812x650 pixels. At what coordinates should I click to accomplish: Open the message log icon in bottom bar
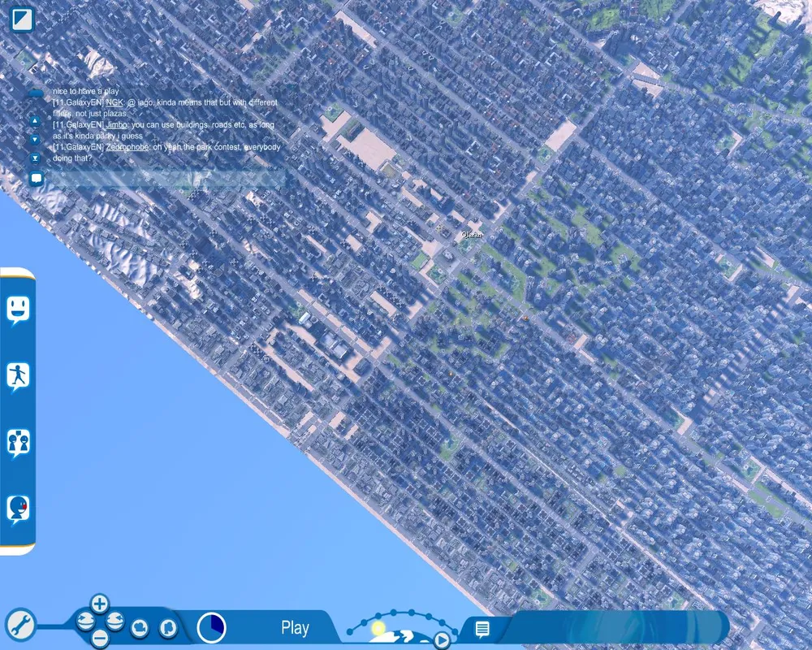482,629
